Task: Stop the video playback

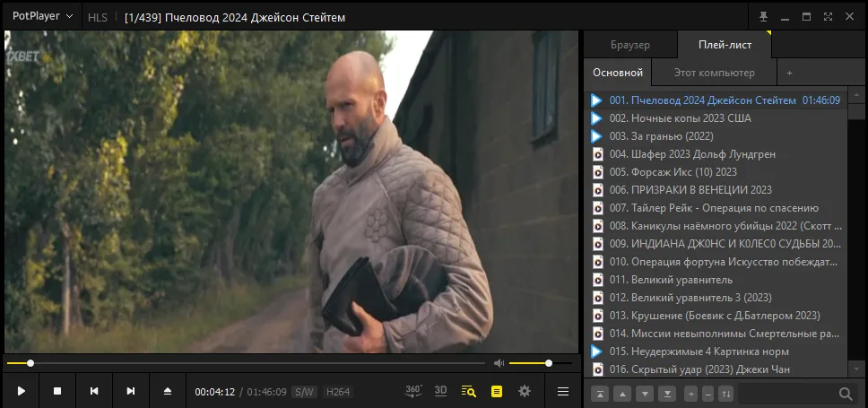Action: (57, 391)
